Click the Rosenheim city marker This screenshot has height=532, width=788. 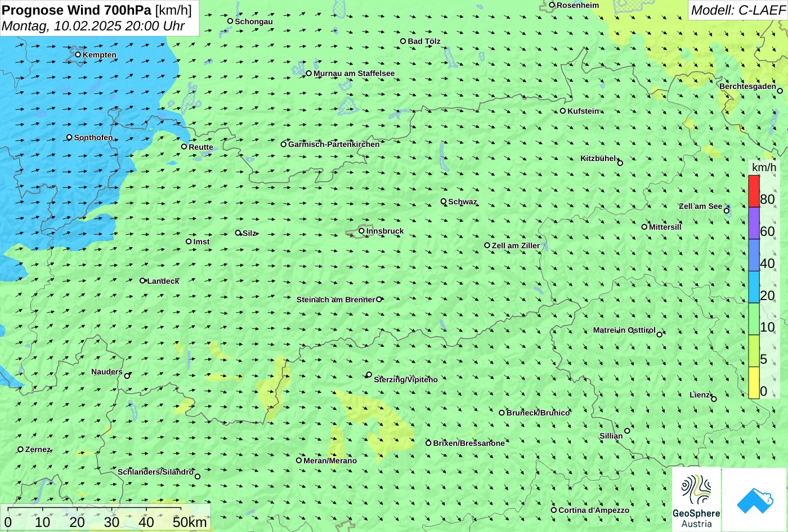(552, 5)
